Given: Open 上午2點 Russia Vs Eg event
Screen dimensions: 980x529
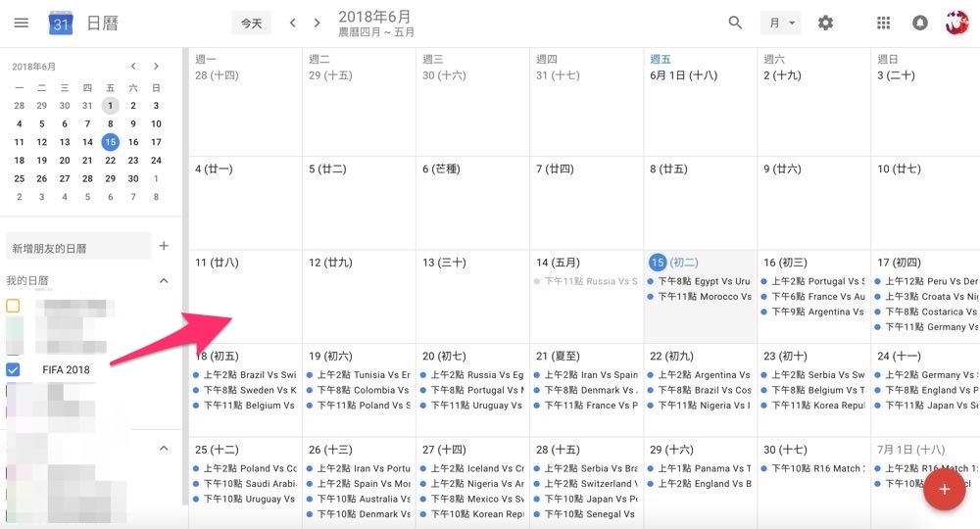Looking at the screenshot, I should 472,375.
